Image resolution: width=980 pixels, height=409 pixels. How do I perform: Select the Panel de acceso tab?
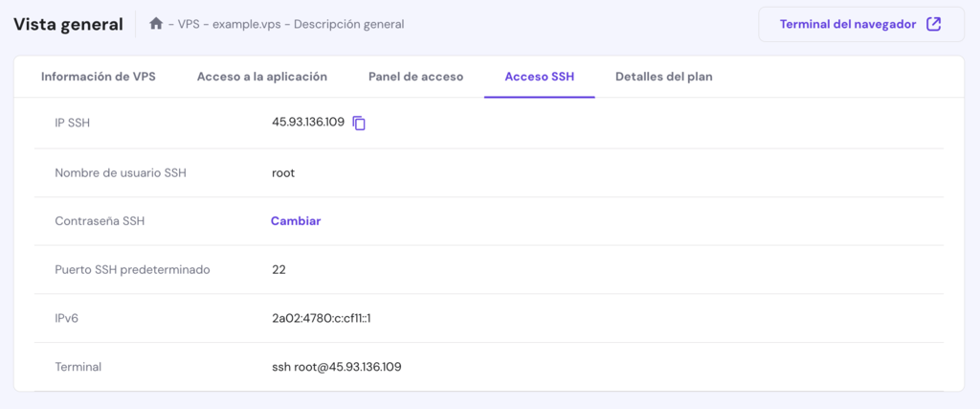tap(415, 77)
